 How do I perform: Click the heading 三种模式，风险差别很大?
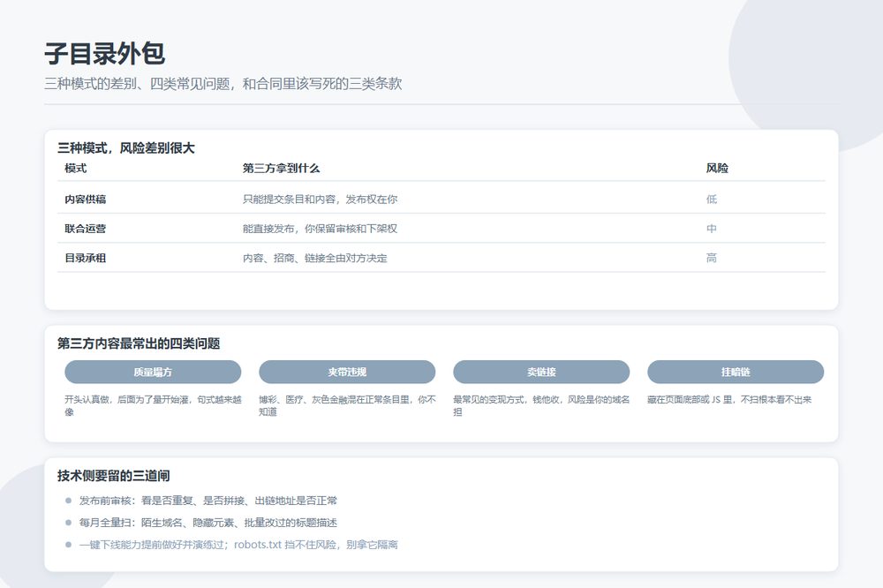[x=126, y=148]
